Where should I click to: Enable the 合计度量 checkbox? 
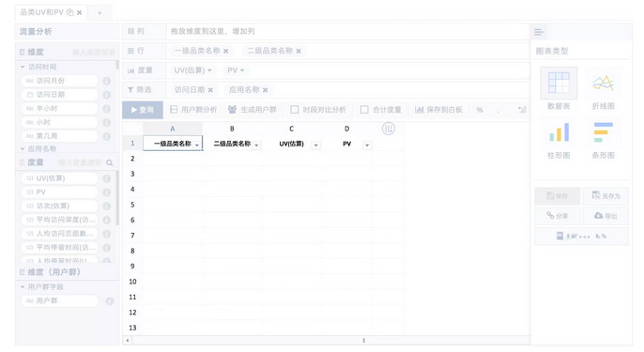(364, 110)
